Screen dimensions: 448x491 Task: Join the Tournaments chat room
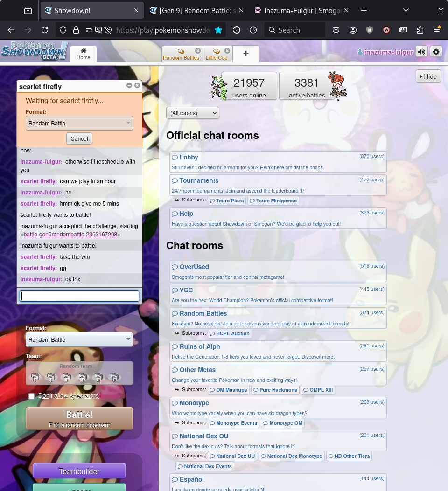tap(278, 185)
